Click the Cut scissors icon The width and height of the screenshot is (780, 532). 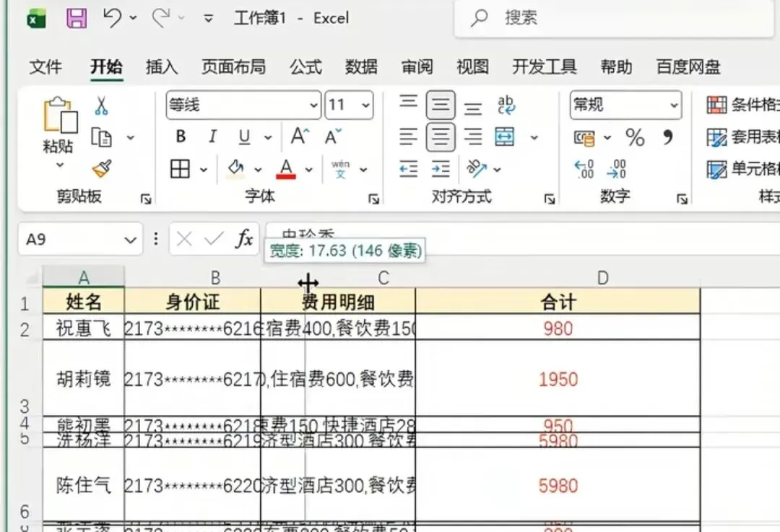tap(102, 105)
